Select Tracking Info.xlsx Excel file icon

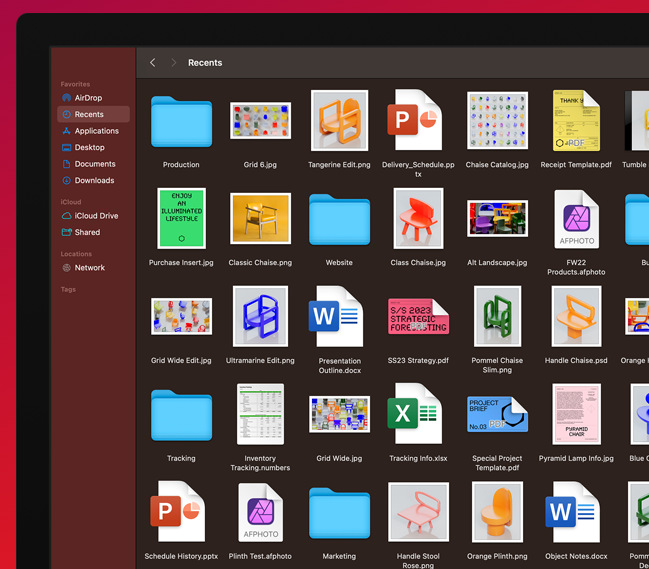pos(417,414)
